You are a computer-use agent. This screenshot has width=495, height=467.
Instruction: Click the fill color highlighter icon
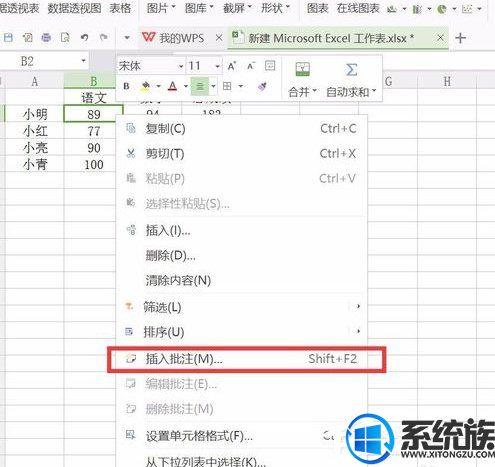[x=145, y=87]
